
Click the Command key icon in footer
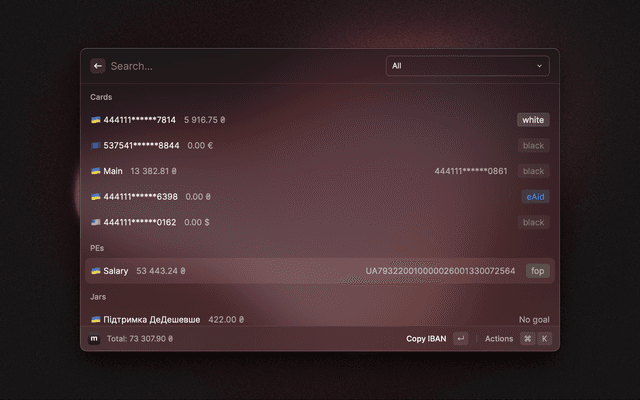tap(527, 339)
